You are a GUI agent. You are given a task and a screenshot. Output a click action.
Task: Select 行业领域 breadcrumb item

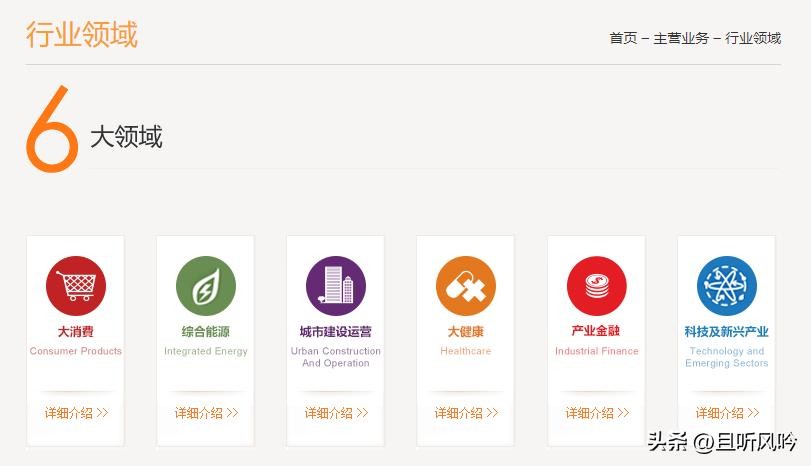753,38
